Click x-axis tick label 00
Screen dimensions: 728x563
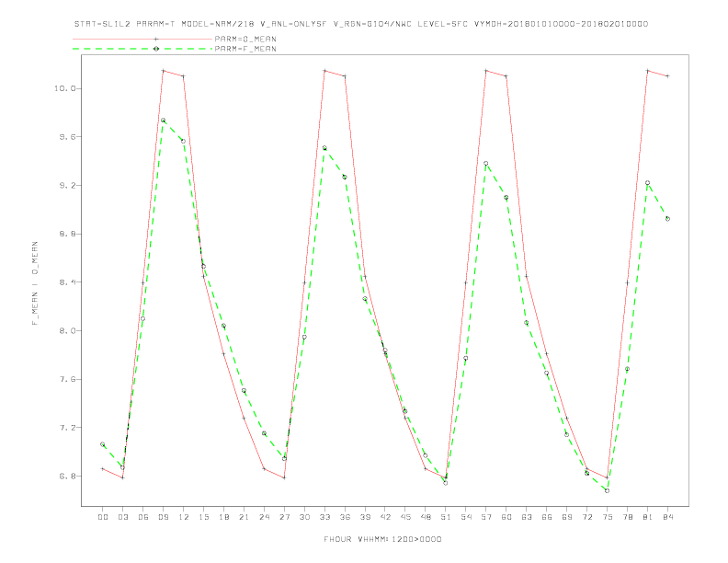pos(103,517)
